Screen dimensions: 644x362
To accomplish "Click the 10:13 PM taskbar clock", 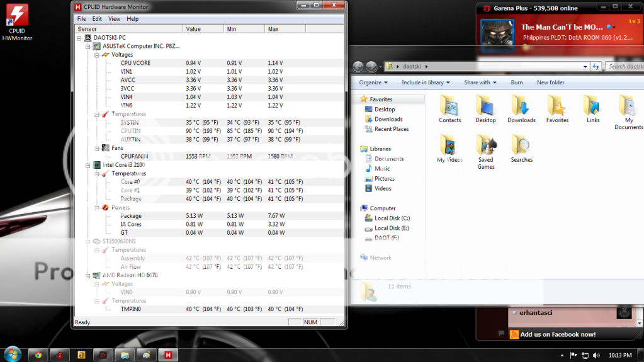I will coord(620,356).
